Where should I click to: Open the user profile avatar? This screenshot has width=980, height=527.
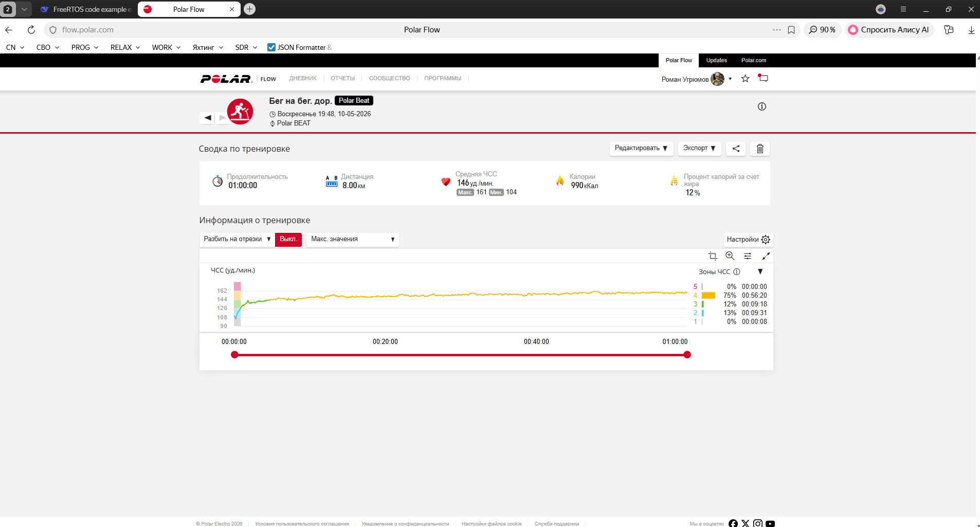pos(717,79)
